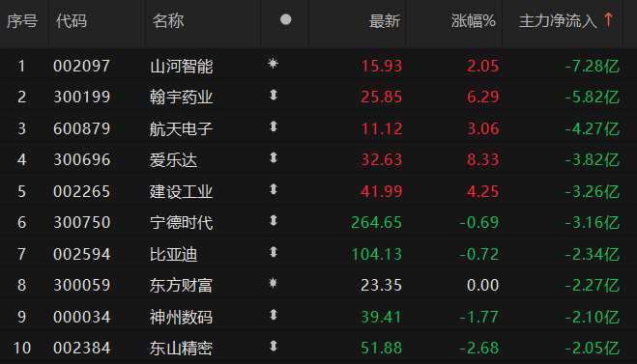
Task: Click latest price 11.12
Action: (382, 128)
